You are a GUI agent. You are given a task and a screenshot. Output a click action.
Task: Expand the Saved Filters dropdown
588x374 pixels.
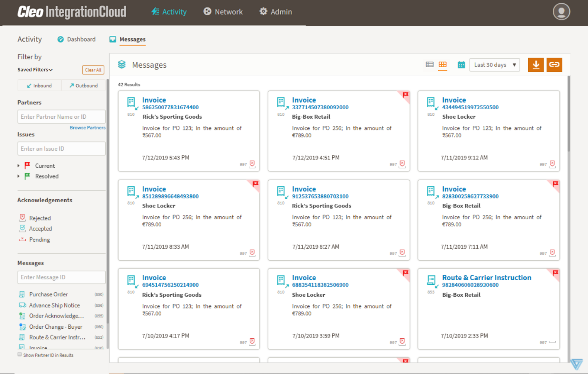35,70
